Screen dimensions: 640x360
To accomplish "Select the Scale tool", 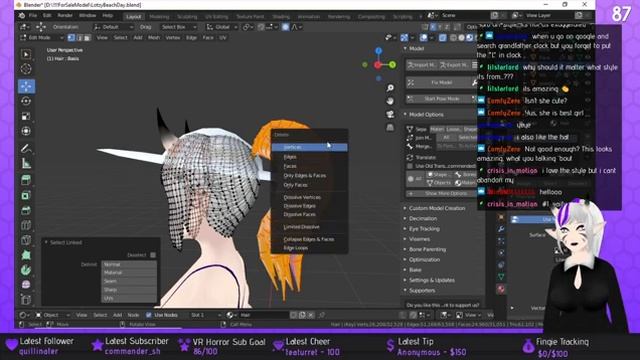I will tap(26, 116).
